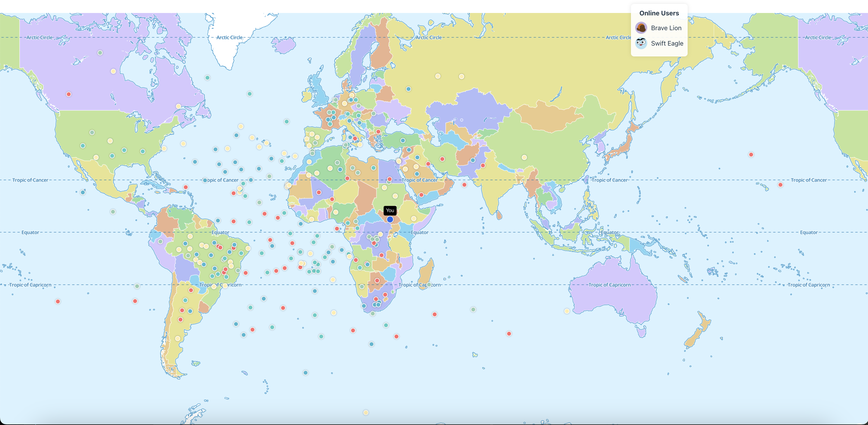This screenshot has height=425, width=868.
Task: Select the Brave Lion user name
Action: [x=666, y=28]
